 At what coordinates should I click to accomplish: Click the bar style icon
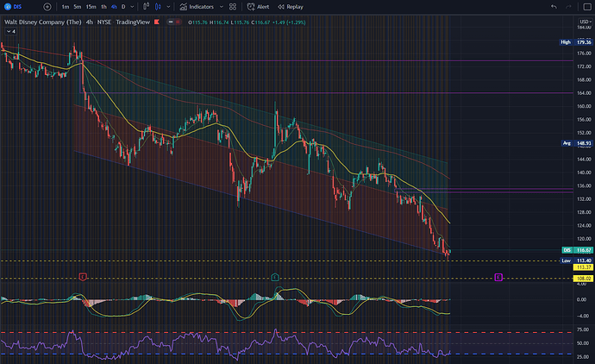click(x=146, y=7)
